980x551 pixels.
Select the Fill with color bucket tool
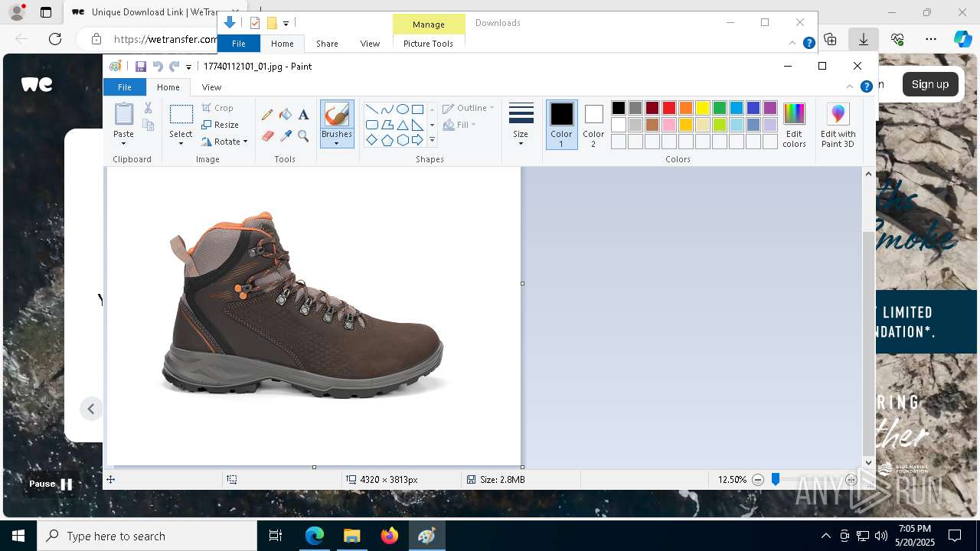(x=286, y=115)
